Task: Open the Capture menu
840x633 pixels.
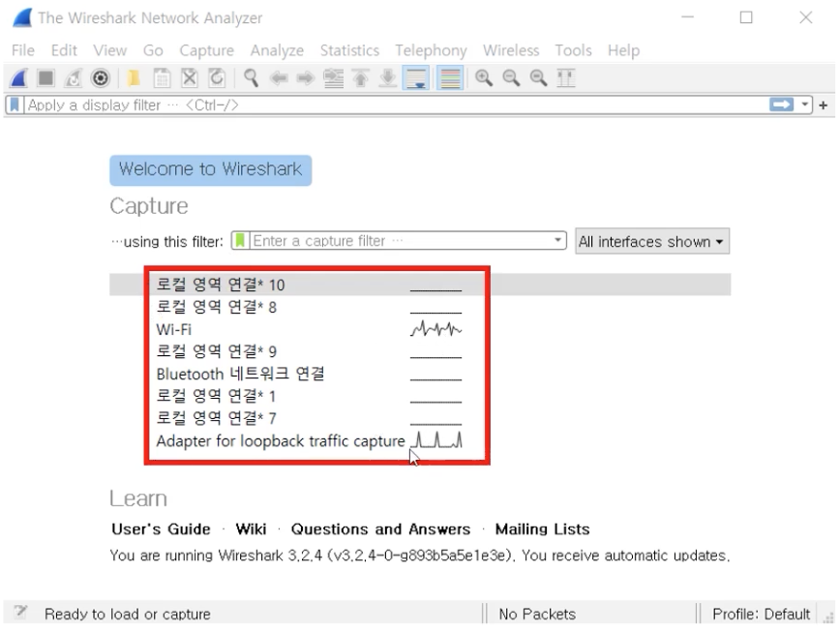Action: point(207,50)
